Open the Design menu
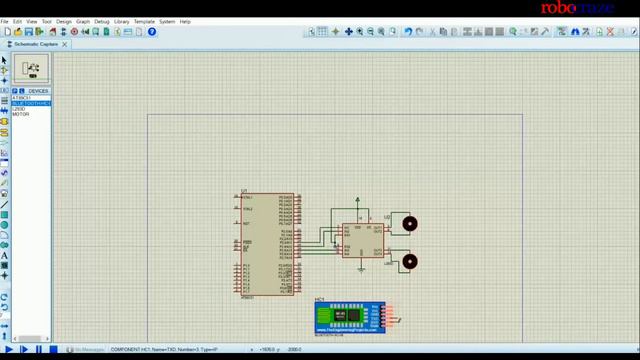The image size is (640, 360). [x=64, y=22]
